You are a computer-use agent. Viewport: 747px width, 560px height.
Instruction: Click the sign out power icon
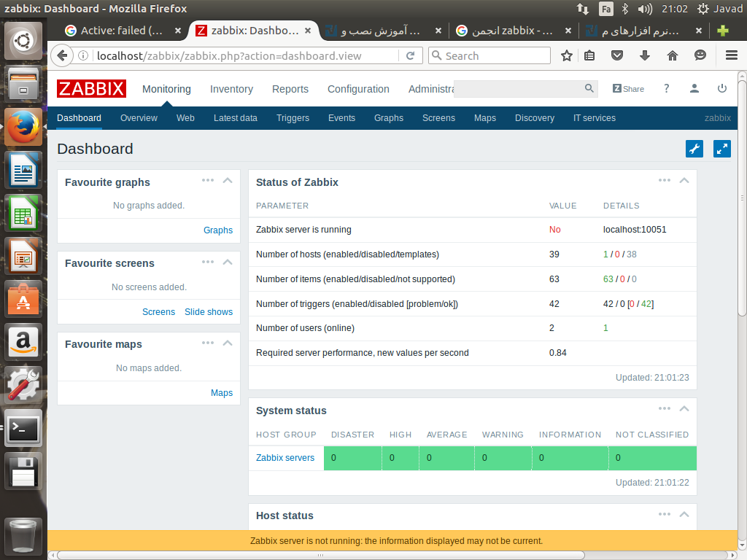pos(721,89)
